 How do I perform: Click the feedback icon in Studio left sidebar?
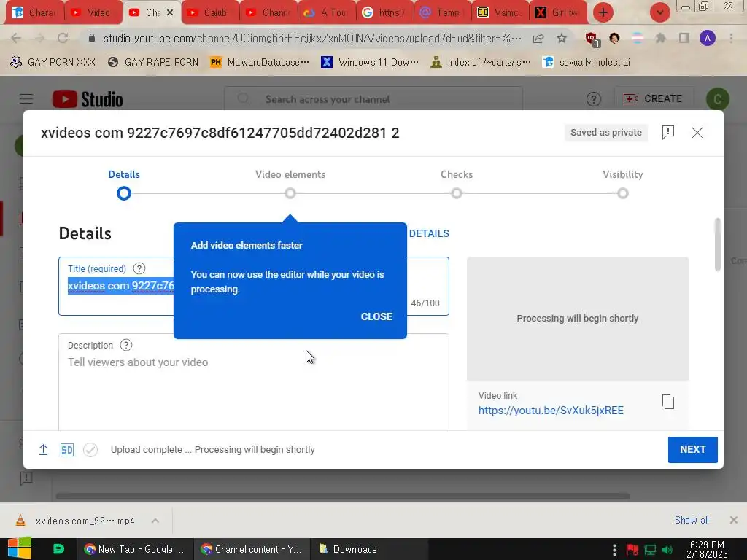coord(26,478)
